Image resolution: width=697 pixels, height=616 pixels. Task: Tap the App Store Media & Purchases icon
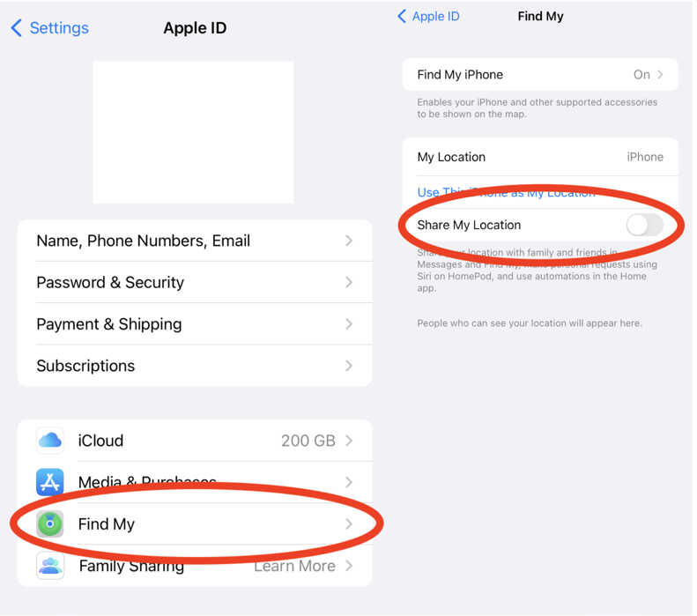[x=49, y=482]
